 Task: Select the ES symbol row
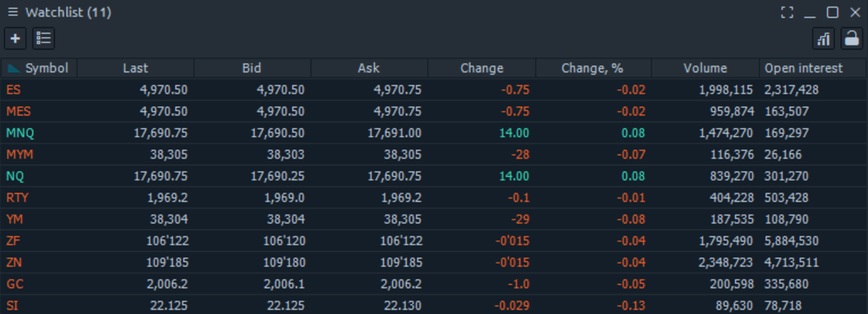14,90
